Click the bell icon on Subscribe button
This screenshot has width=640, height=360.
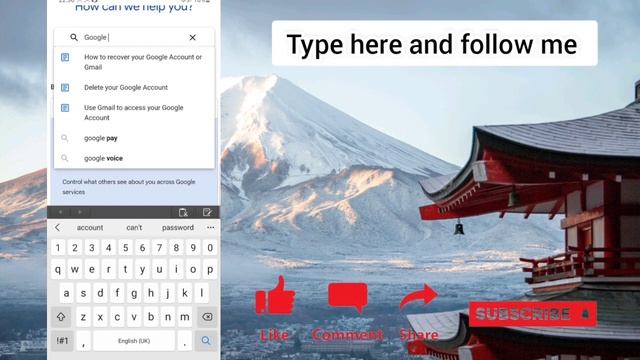click(x=585, y=314)
